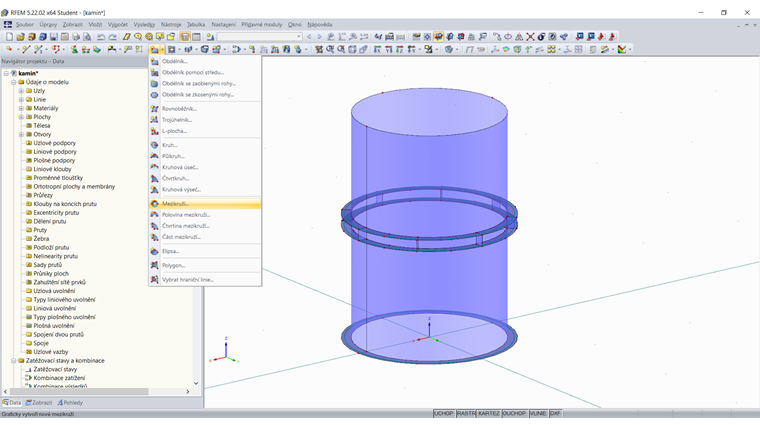This screenshot has height=425, width=760.
Task: Open the new surface dropdown arrow
Action: point(162,49)
